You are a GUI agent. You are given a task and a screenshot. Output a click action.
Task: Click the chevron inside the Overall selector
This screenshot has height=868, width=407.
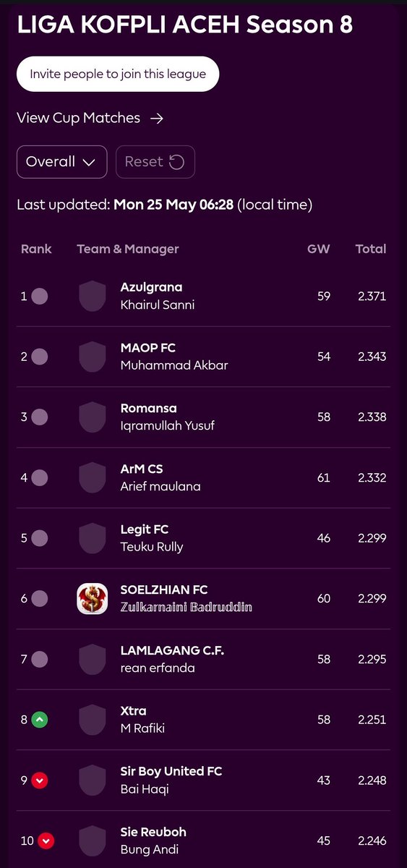tap(89, 163)
